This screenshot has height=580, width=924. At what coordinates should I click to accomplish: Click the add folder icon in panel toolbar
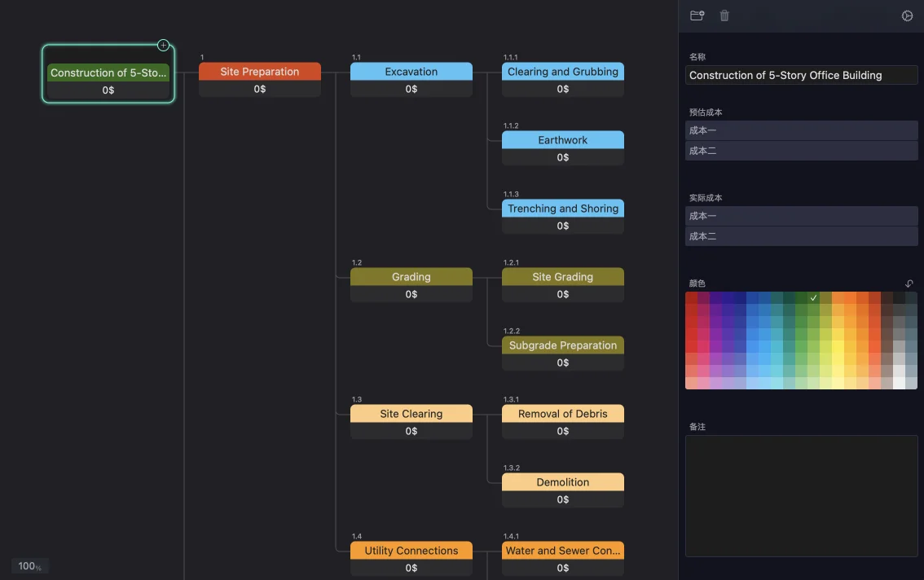(697, 15)
